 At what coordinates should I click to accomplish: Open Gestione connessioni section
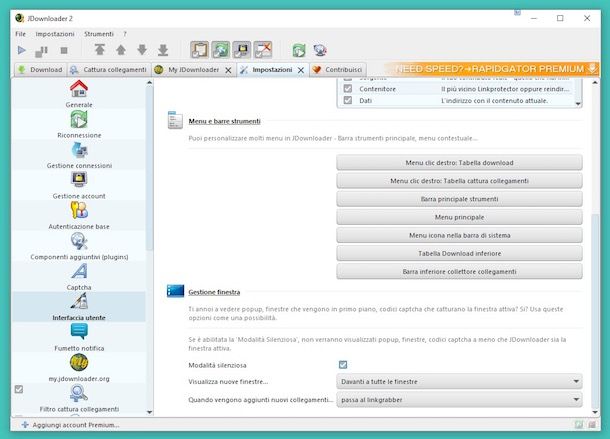[79, 155]
